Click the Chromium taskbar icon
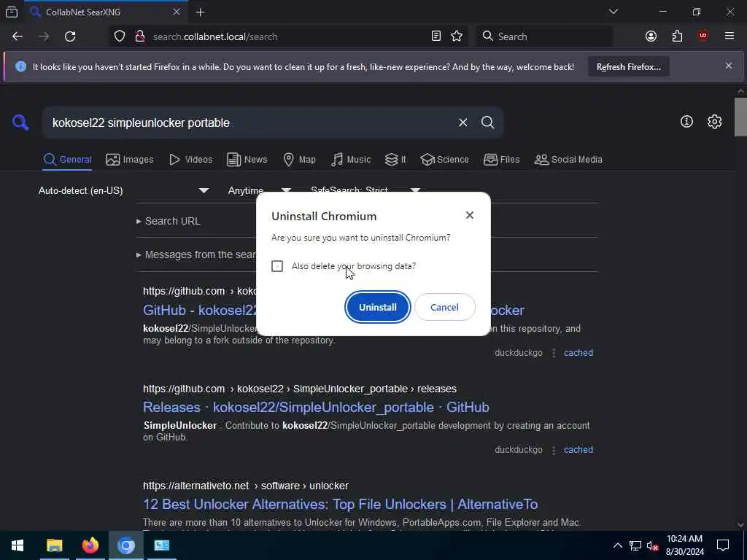Screen dimensions: 747x560 pos(125,545)
